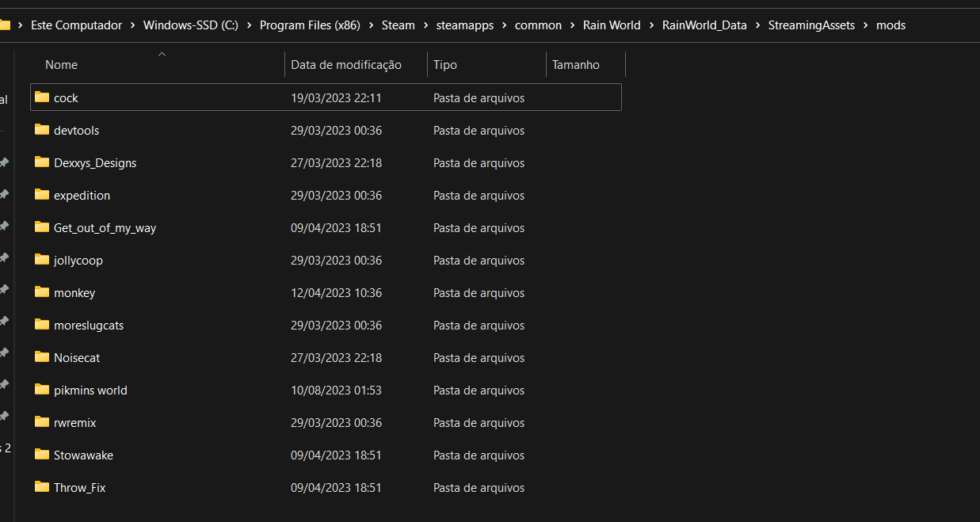
Task: Go to Este Computador in the breadcrumb
Action: point(76,25)
